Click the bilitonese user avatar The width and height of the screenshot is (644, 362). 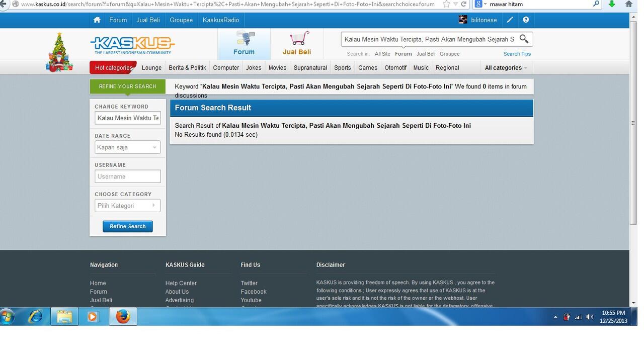point(463,20)
